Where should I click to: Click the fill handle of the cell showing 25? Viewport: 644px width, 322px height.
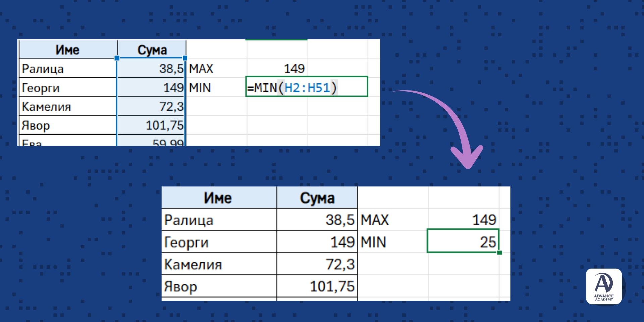point(499,252)
